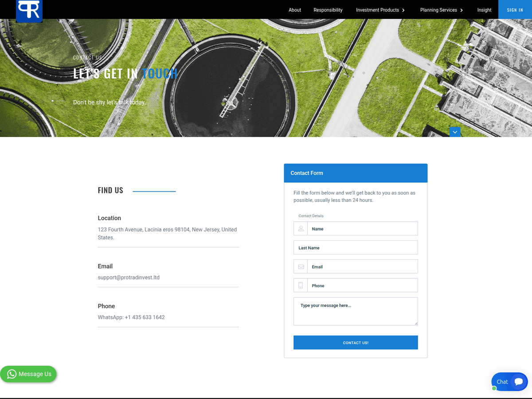
Task: Click the envelope icon beside Email
Action: [x=301, y=266]
